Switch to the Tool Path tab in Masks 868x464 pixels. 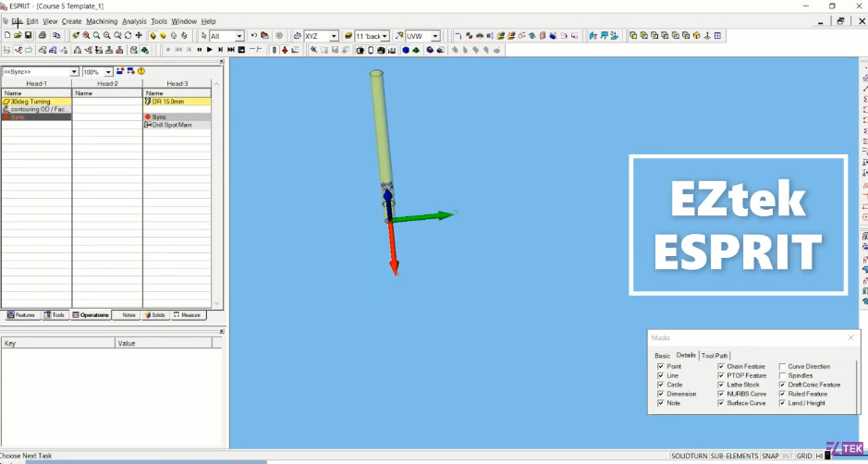(x=715, y=356)
